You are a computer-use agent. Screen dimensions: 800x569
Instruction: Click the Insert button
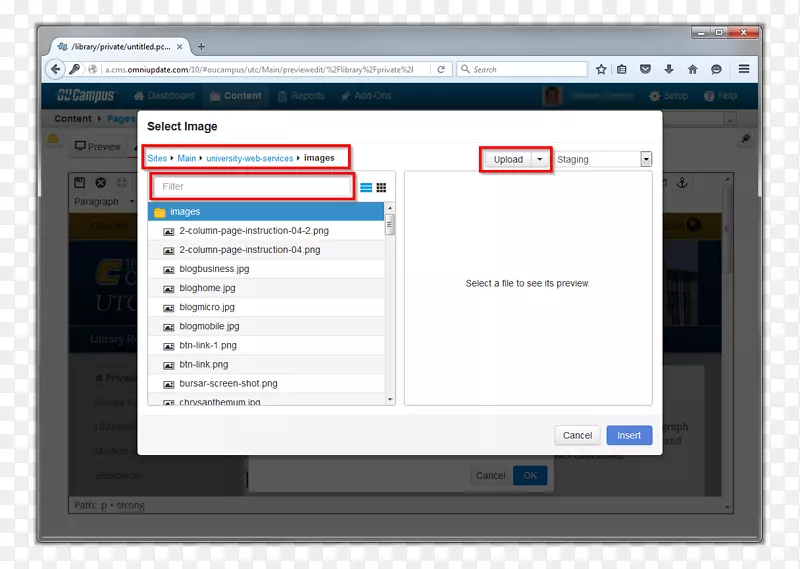(x=629, y=435)
